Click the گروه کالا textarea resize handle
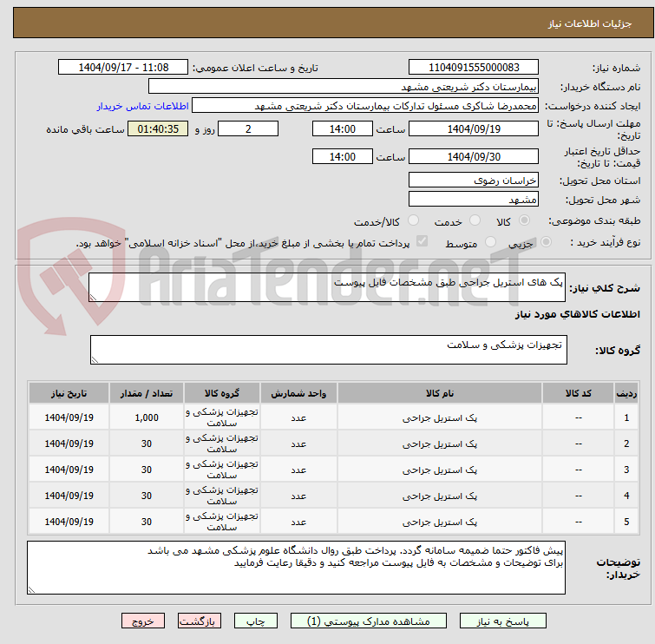 [95, 360]
